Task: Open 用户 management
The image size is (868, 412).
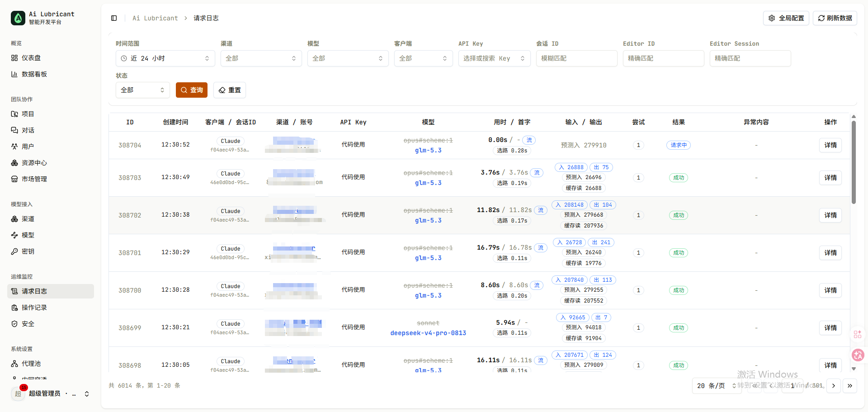Action: tap(51, 147)
